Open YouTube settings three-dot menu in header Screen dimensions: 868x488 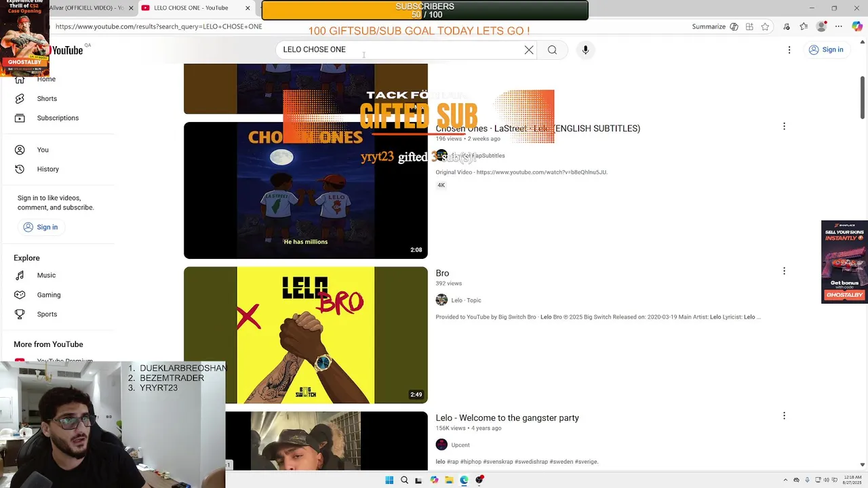click(789, 49)
